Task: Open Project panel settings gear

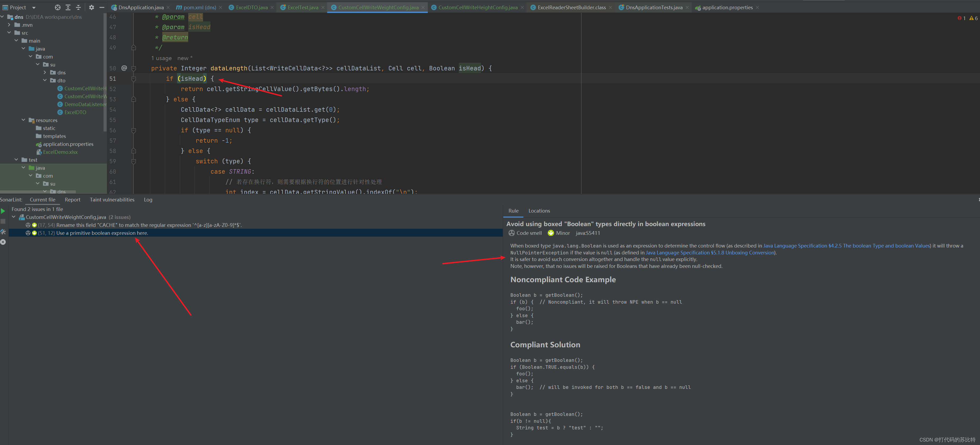Action: pyautogui.click(x=91, y=7)
